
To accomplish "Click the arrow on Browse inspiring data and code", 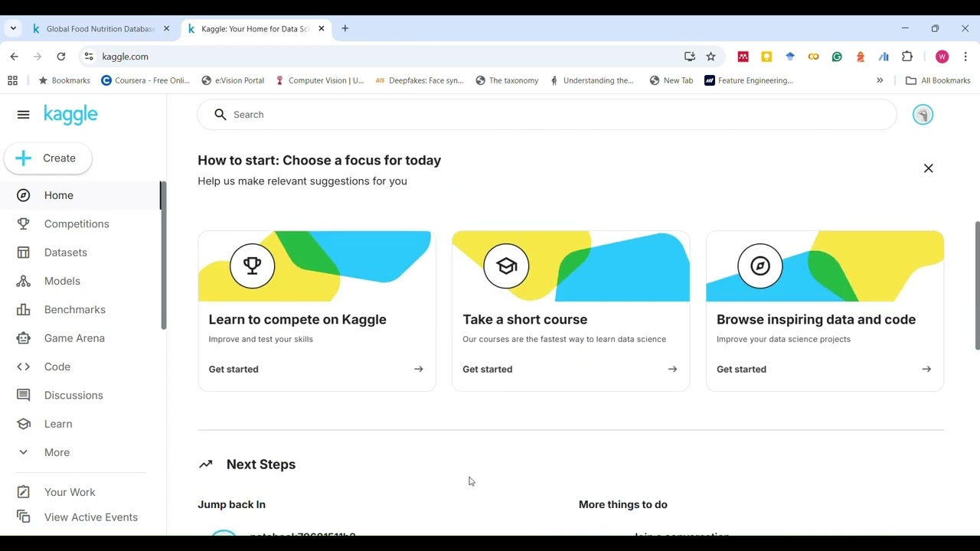I will [926, 369].
